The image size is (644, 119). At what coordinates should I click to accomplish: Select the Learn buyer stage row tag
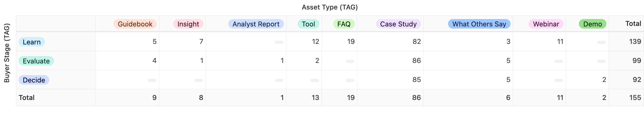[x=32, y=42]
